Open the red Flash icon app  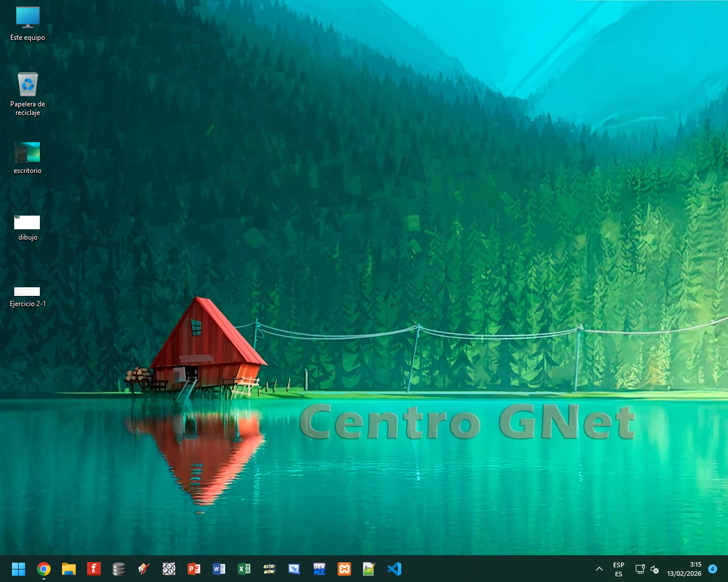point(94,568)
